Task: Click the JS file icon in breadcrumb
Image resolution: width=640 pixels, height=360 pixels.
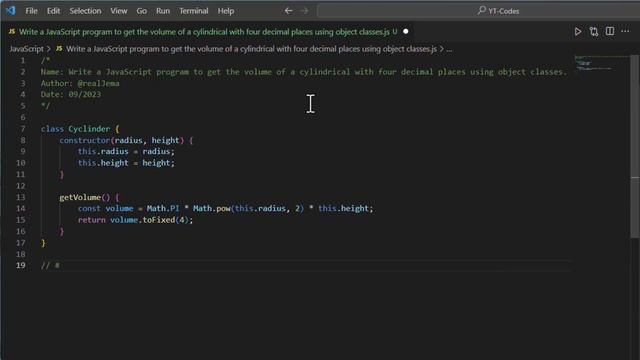Action: coord(59,49)
